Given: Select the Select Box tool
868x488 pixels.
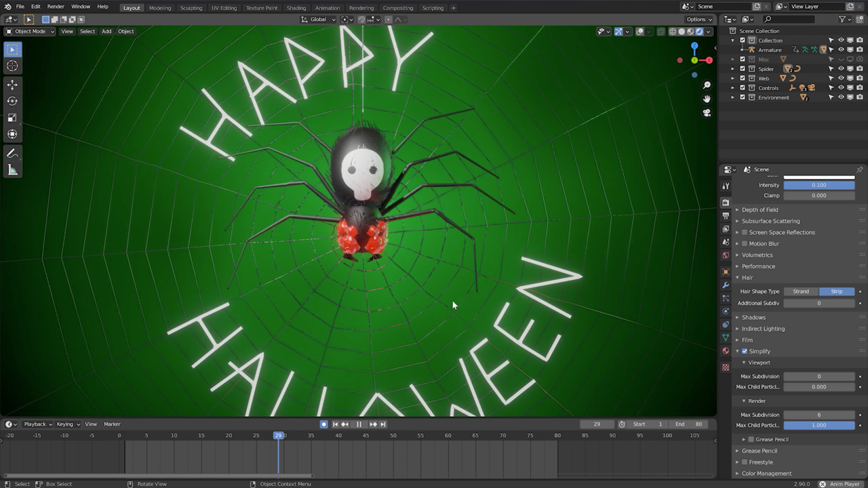Looking at the screenshot, I should 12,49.
